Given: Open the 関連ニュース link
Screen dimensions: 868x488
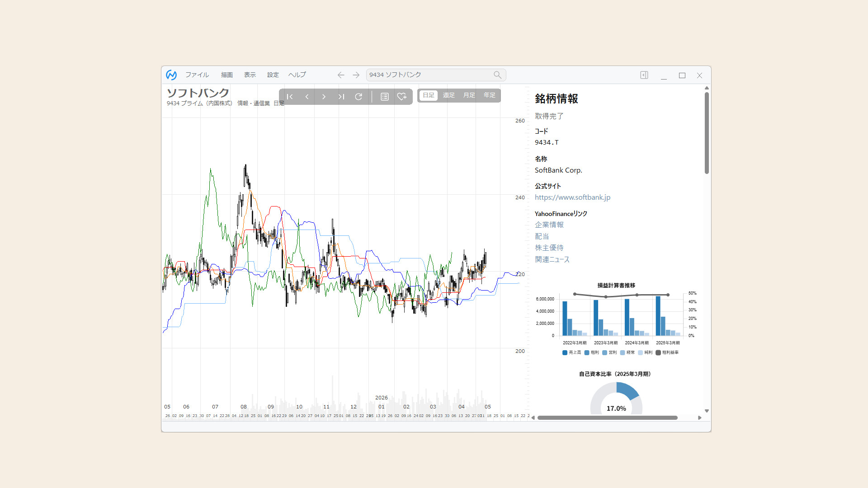Looking at the screenshot, I should click(x=552, y=259).
